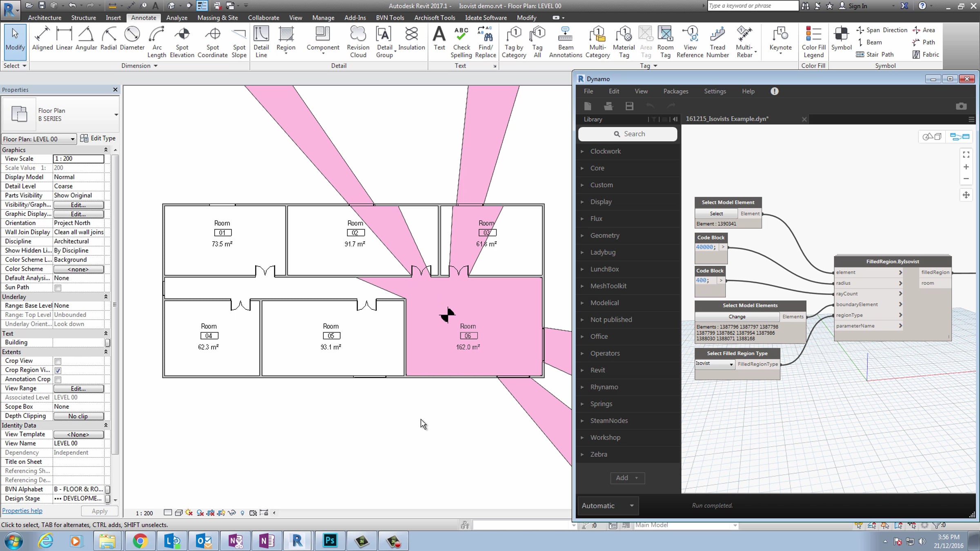Select the Radial dimension tool
The height and width of the screenshot is (551, 980).
click(x=109, y=39)
